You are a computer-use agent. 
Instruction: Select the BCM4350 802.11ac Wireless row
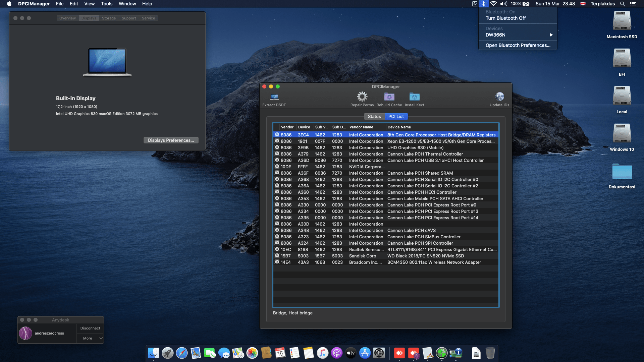point(386,262)
